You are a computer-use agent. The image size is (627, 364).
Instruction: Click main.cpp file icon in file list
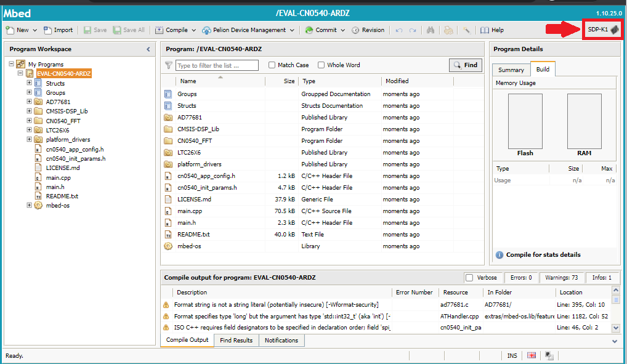pos(168,211)
